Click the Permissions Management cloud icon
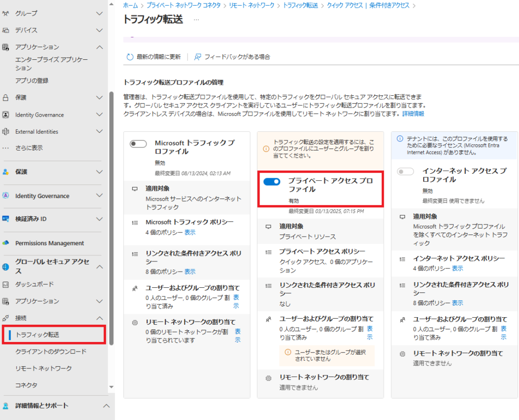The height and width of the screenshot is (420, 519). tap(6, 243)
